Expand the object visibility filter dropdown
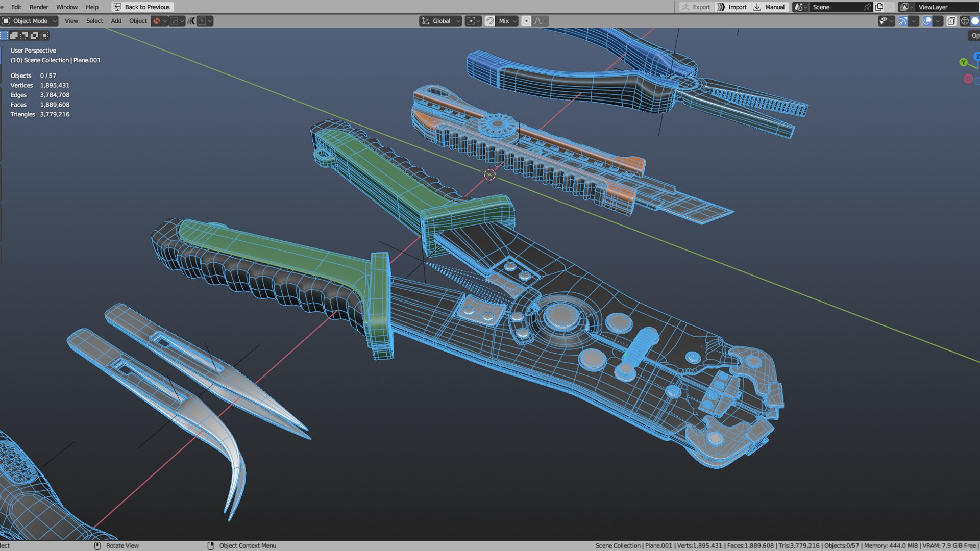The width and height of the screenshot is (980, 551). [x=887, y=21]
